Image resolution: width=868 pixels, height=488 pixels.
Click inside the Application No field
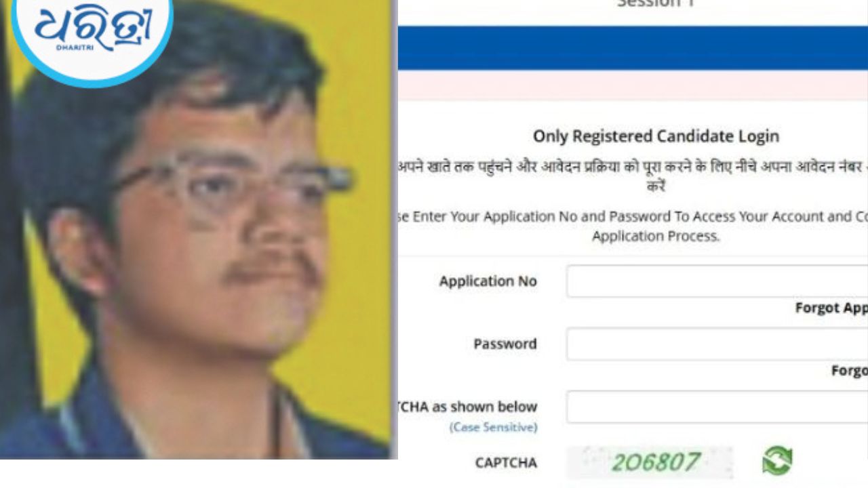coord(717,281)
